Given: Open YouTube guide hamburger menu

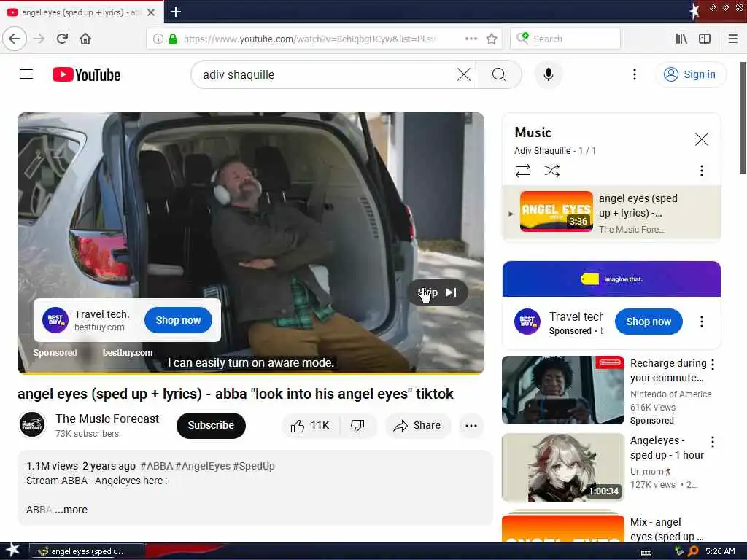Looking at the screenshot, I should 26,74.
